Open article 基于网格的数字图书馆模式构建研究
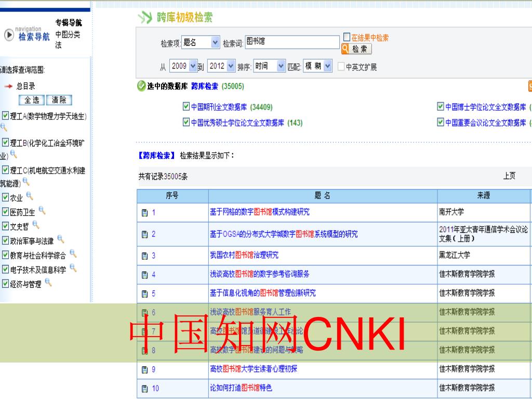 tap(260, 212)
